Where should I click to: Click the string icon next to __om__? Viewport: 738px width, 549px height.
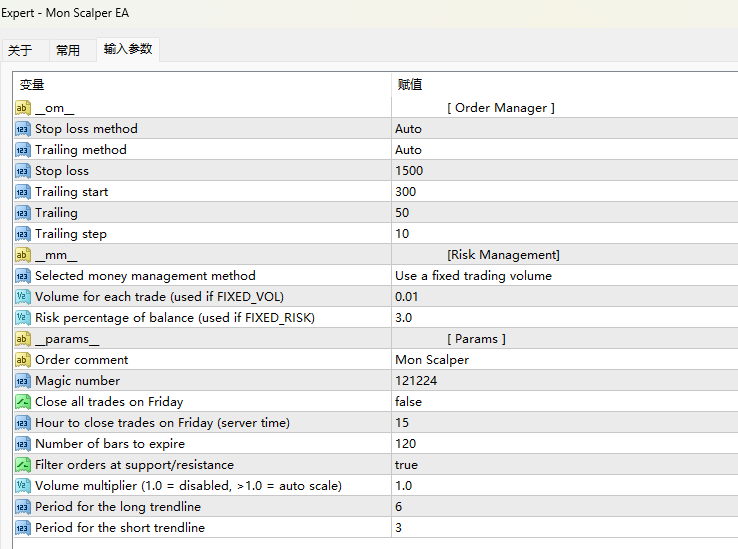pos(23,108)
